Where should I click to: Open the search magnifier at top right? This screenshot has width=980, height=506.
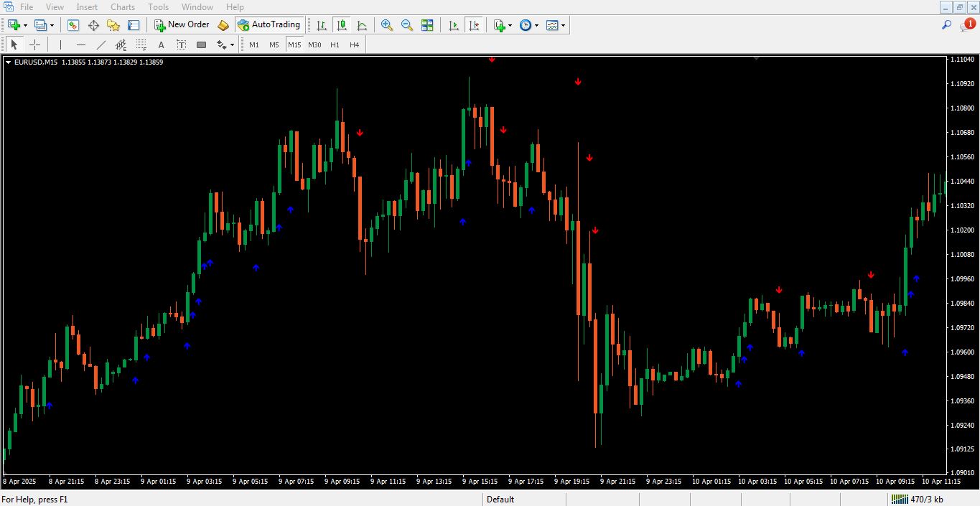click(x=946, y=25)
